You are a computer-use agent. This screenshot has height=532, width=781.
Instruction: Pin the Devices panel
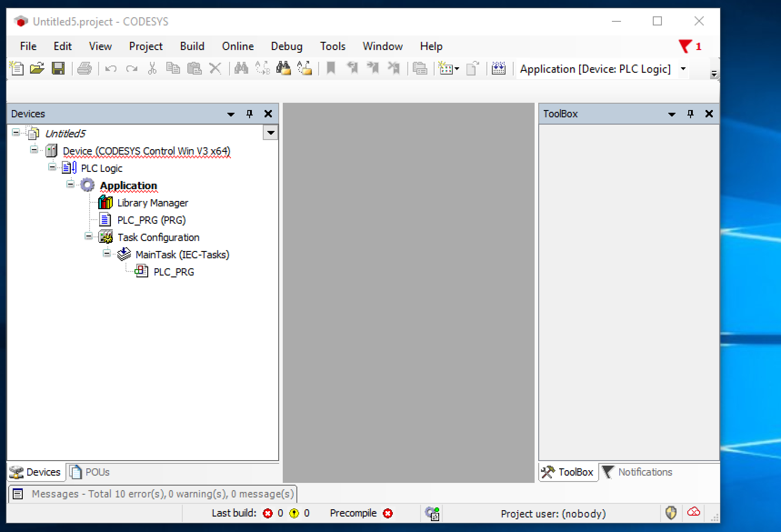pos(249,114)
